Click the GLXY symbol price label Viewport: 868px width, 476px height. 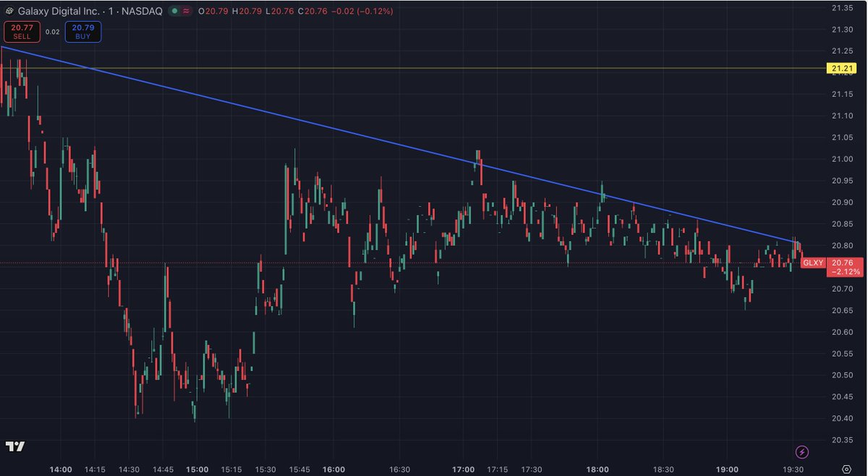(x=813, y=263)
